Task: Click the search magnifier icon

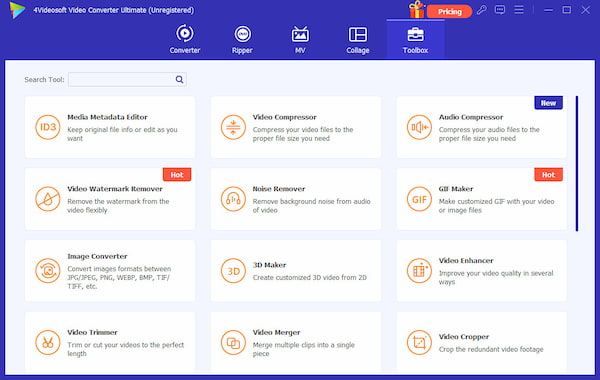Action: [179, 80]
